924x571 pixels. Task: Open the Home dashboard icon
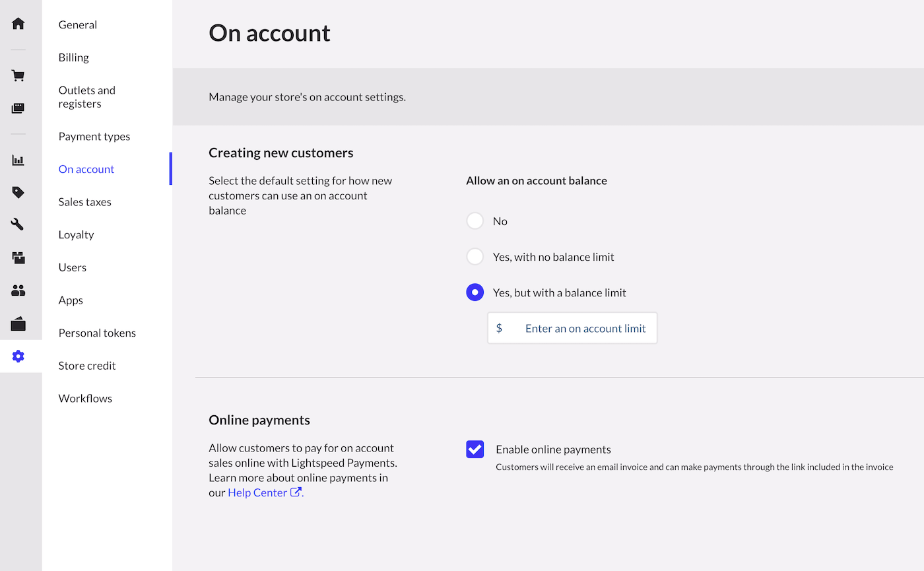[18, 23]
